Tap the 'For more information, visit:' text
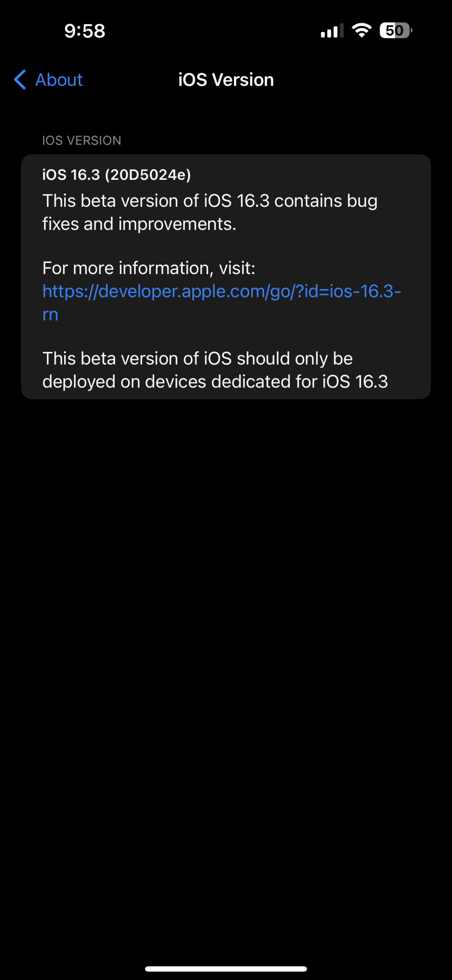Viewport: 452px width, 980px height. (148, 268)
